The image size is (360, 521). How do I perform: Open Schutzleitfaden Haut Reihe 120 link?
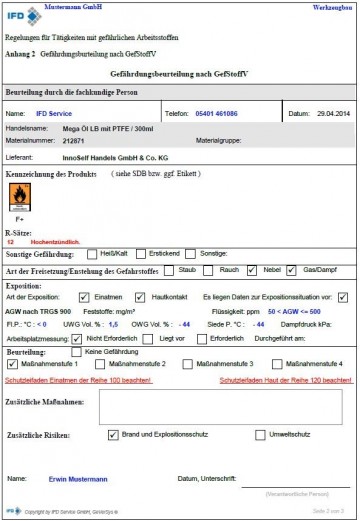tap(286, 380)
